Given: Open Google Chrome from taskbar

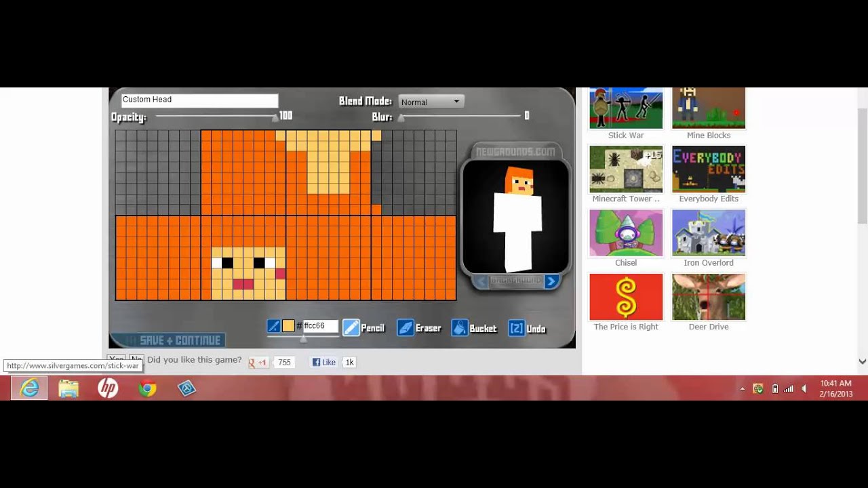Looking at the screenshot, I should pos(147,388).
